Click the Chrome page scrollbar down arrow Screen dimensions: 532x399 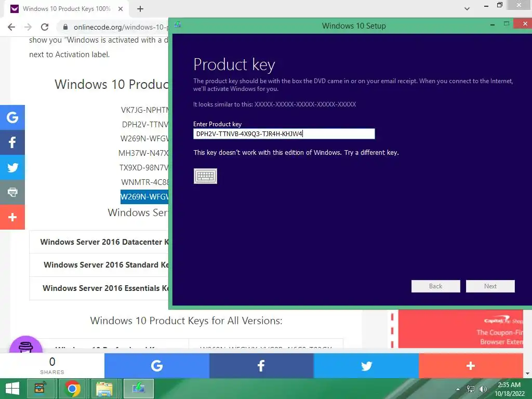(528, 374)
